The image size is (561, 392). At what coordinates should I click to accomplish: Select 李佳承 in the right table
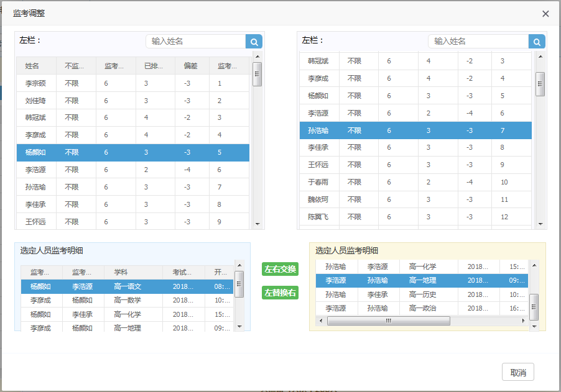tap(415, 147)
